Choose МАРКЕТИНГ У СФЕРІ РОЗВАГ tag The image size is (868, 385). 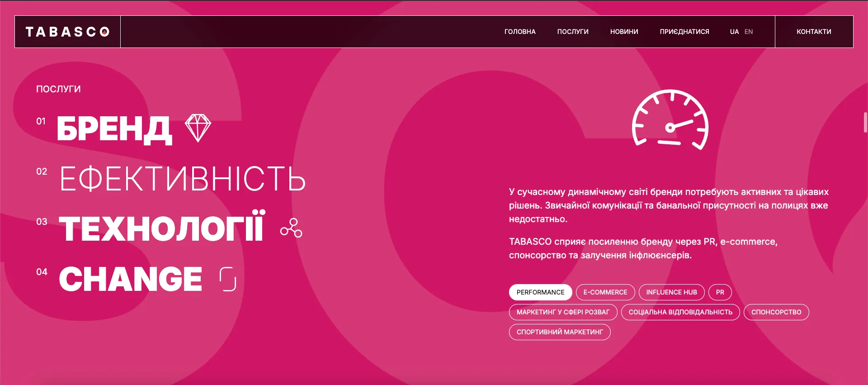tap(563, 312)
